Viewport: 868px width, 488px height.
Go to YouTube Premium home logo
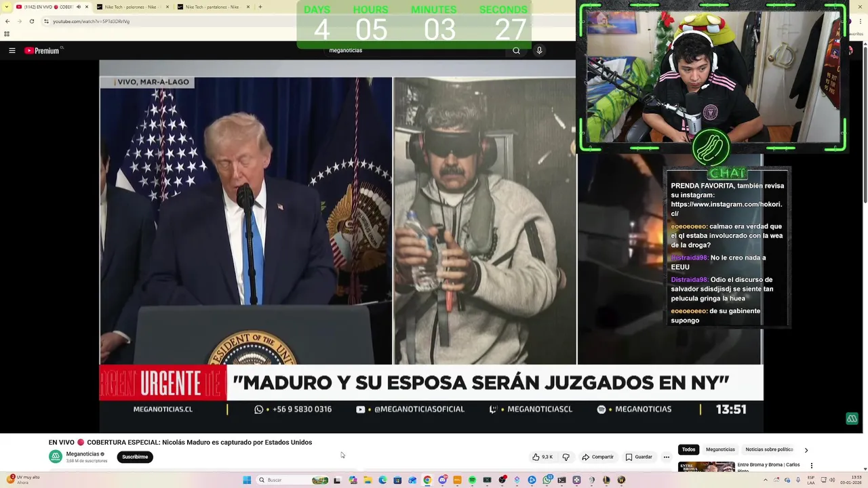coord(43,50)
